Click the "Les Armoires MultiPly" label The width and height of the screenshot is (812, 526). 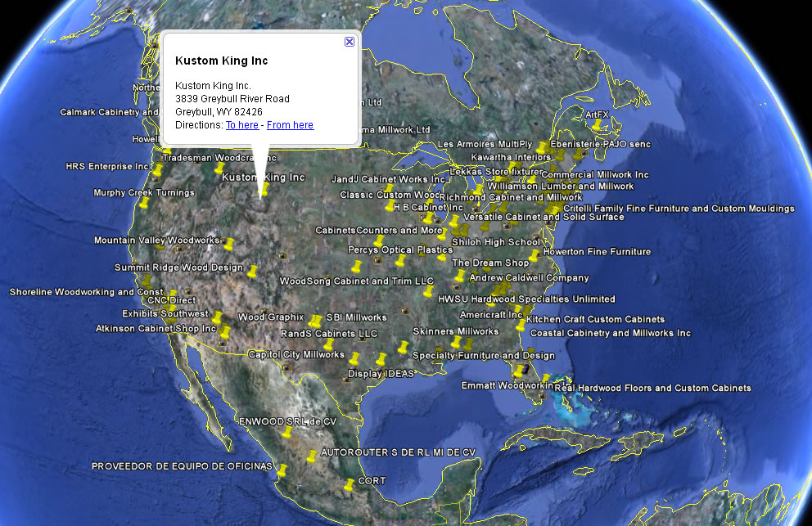point(485,145)
